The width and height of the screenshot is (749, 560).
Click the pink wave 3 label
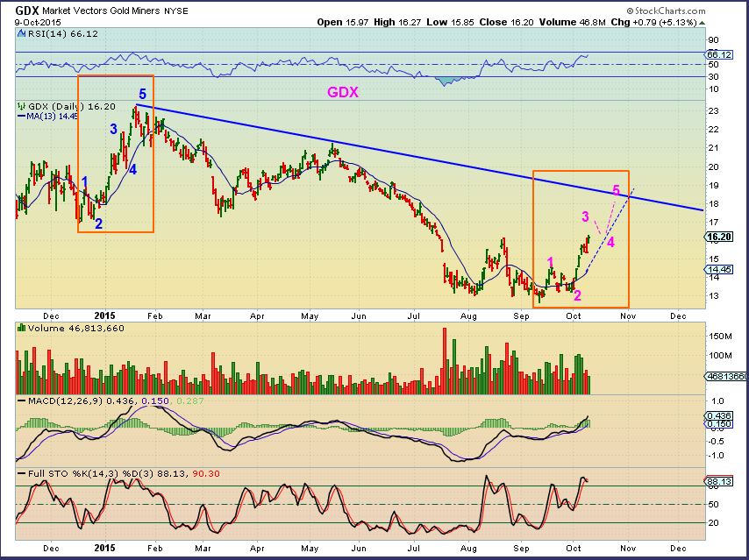pos(586,216)
